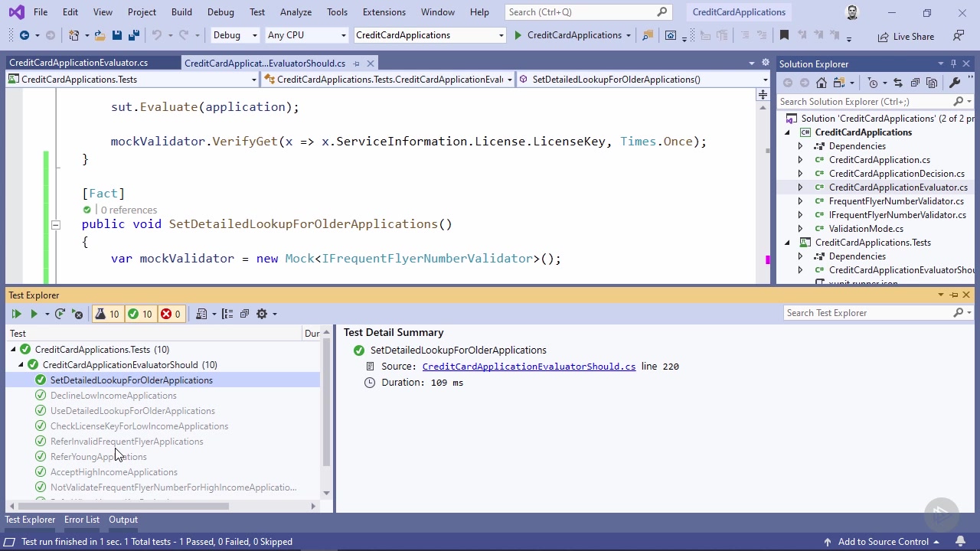Click Run All Tests icon in Test Explorer
Viewport: 980px width, 551px height.
(x=16, y=314)
